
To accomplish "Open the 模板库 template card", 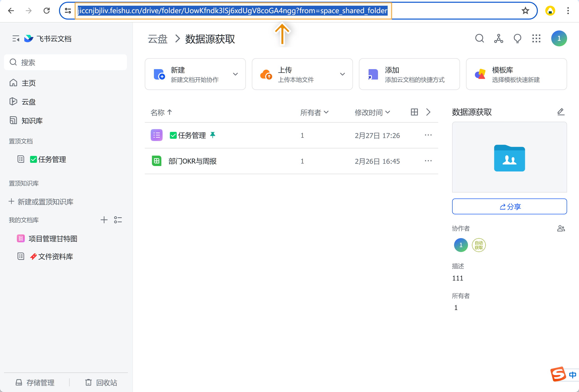I will [516, 74].
